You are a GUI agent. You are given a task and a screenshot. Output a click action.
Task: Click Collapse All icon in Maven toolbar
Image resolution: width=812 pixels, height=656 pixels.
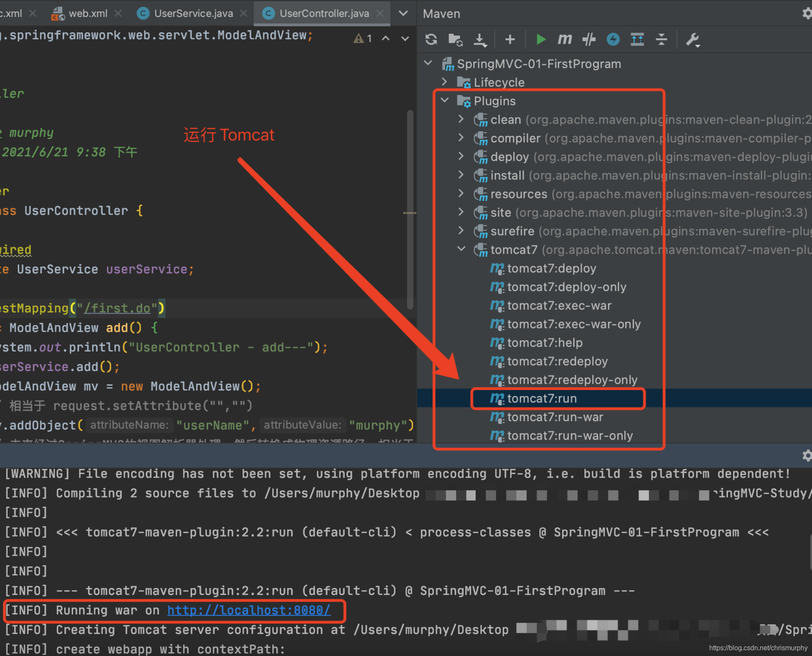661,40
